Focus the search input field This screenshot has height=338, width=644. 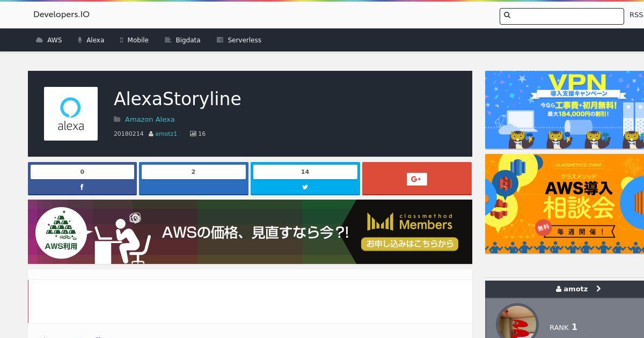coord(562,16)
